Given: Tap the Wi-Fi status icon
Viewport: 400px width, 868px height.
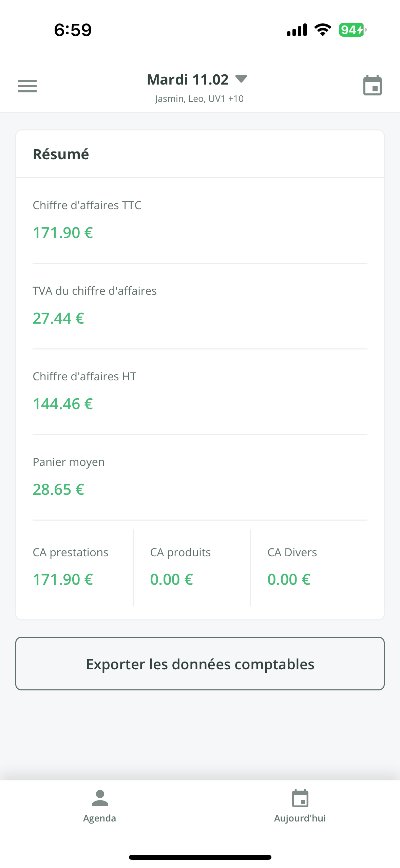Looking at the screenshot, I should coord(323,30).
